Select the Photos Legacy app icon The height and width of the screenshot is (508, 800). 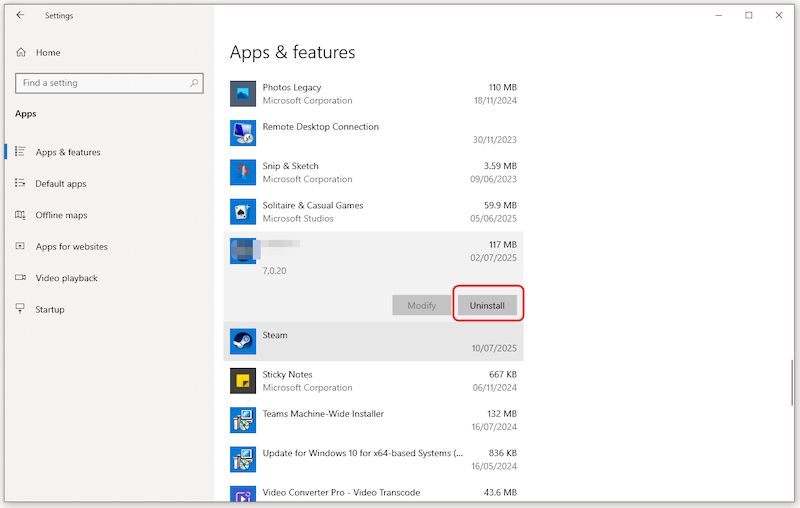[243, 94]
